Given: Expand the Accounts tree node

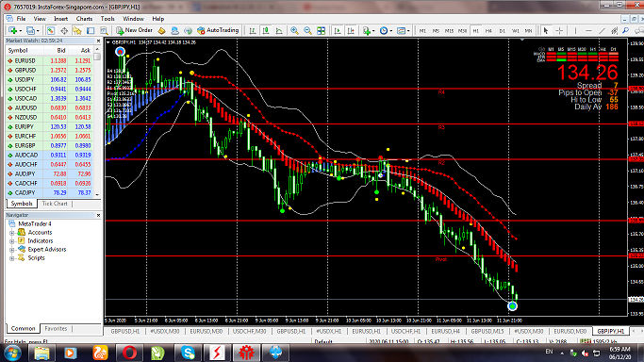Looking at the screenshot, I should pos(12,233).
